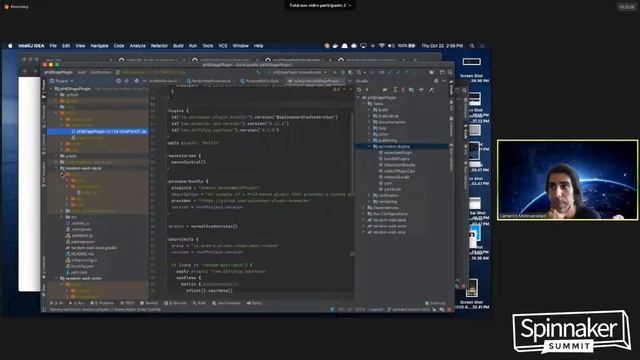Open package.json in Project tree

pyautogui.click(x=82, y=242)
